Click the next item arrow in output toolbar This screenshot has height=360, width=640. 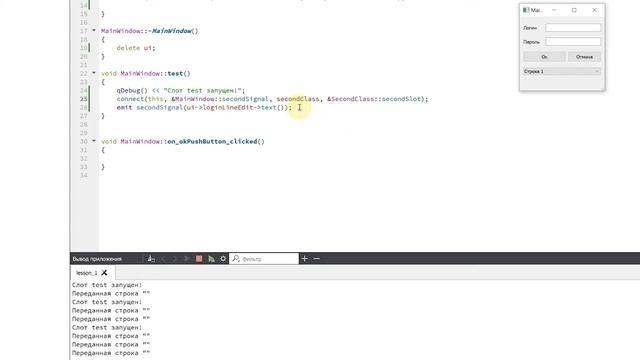pos(174,259)
